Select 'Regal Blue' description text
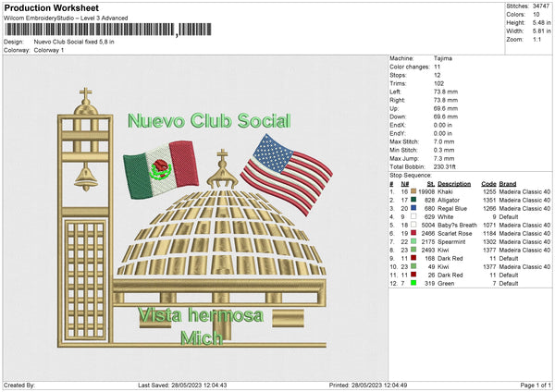Viewport: 555px width, 392px height. click(x=452, y=208)
